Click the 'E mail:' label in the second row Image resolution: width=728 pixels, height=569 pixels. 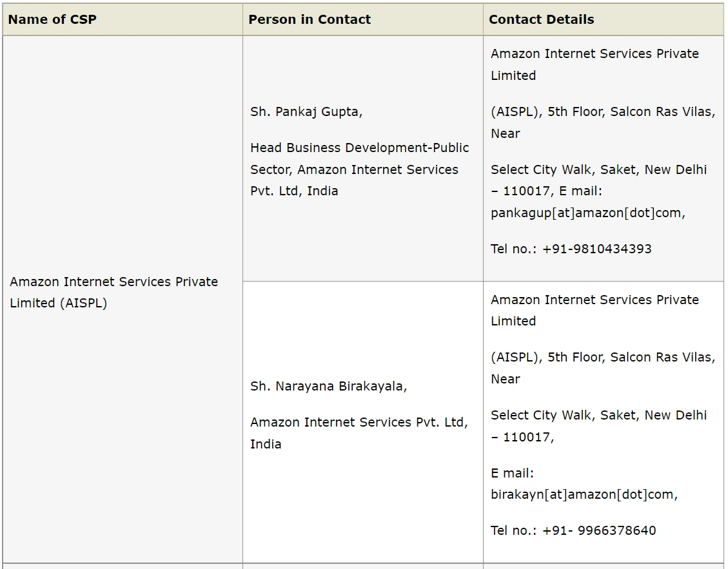(x=513, y=474)
